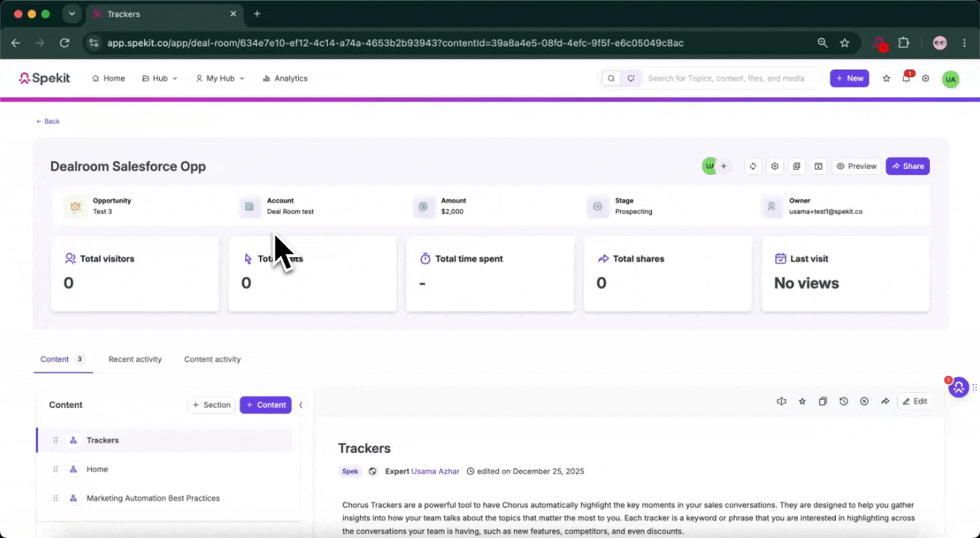Select the Total visitors card
Image resolution: width=980 pixels, height=538 pixels.
(134, 273)
